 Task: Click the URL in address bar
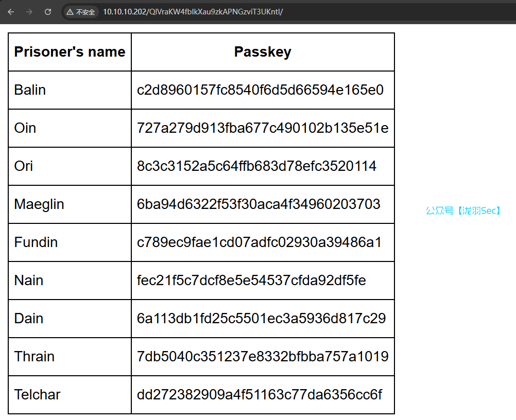[193, 12]
